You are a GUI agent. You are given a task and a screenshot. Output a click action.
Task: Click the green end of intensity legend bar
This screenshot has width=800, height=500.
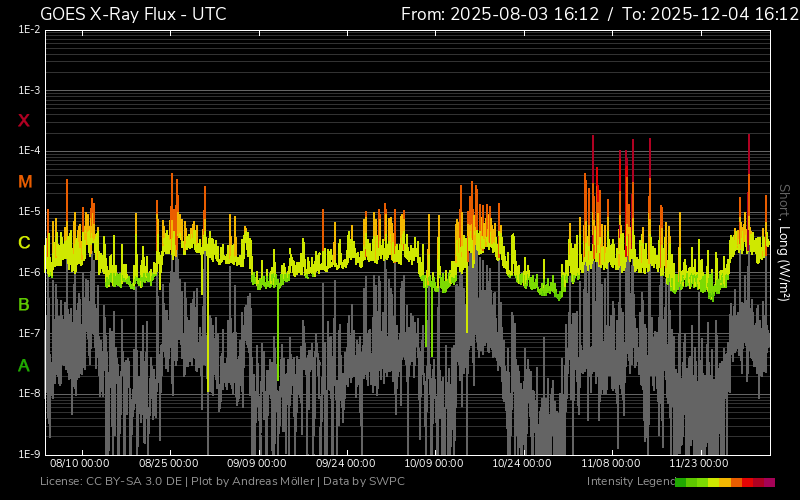681,482
